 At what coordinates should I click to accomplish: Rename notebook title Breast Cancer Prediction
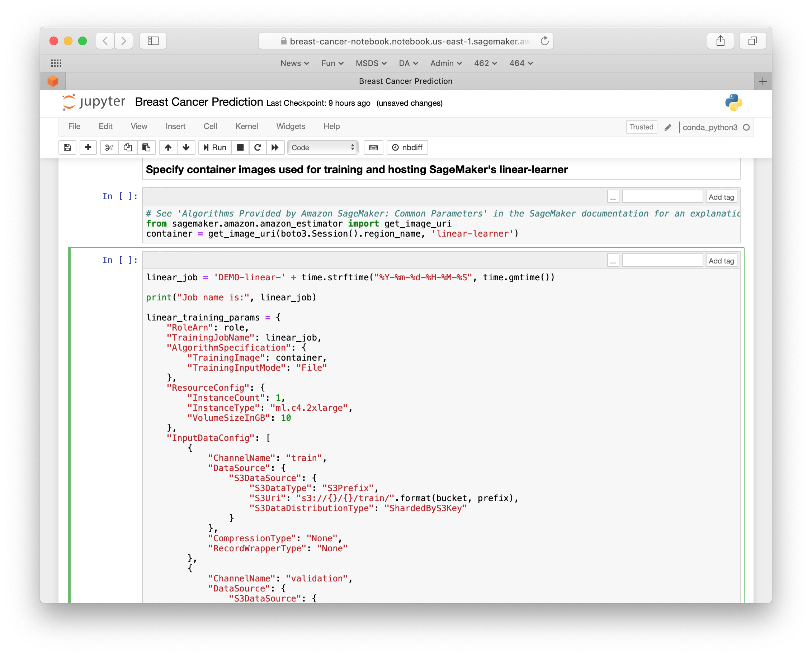click(x=199, y=102)
